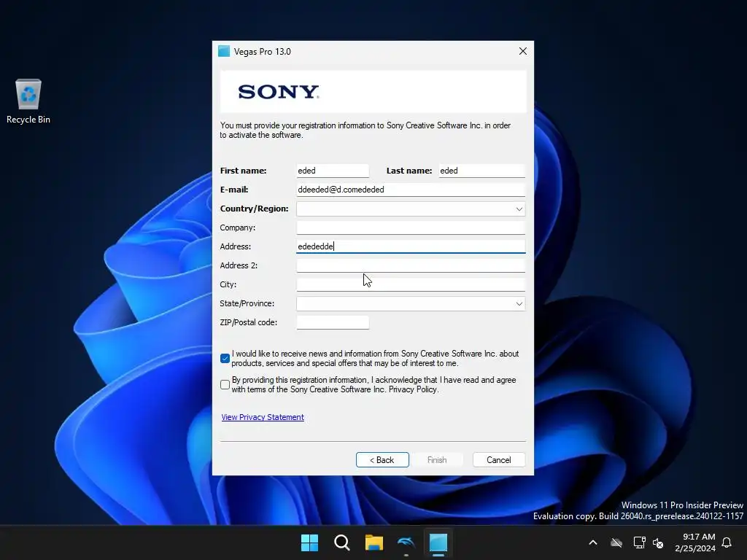Click the "Country/Region:" label

click(x=254, y=209)
